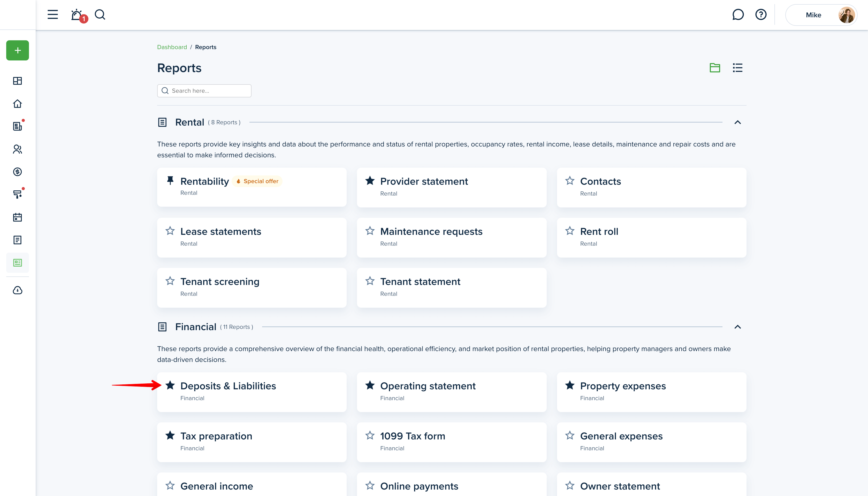Unfavorite the Property expenses star
Screen dimensions: 868x496
[x=570, y=385]
